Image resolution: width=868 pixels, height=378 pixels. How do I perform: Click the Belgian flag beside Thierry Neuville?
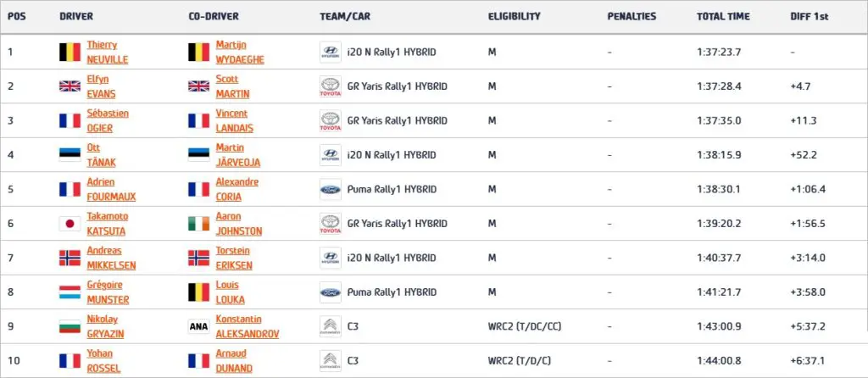[69, 52]
